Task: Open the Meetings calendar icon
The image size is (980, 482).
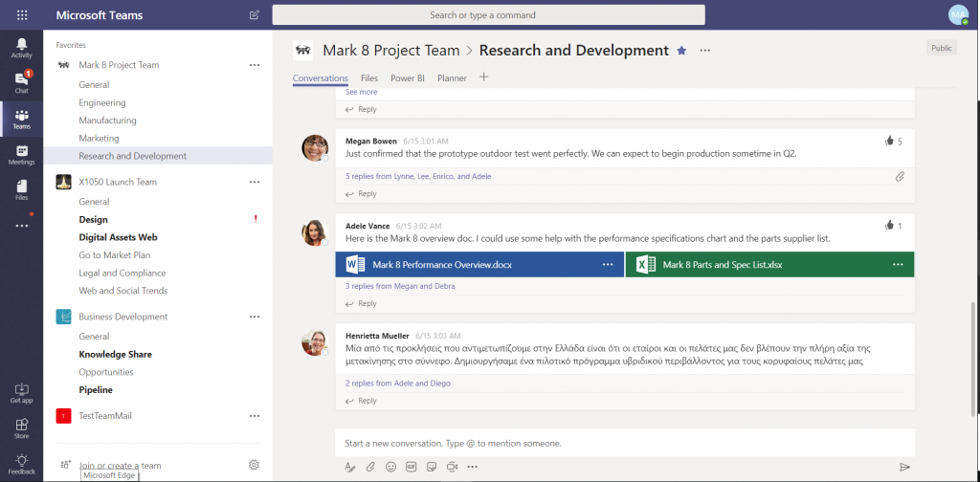Action: tap(21, 154)
